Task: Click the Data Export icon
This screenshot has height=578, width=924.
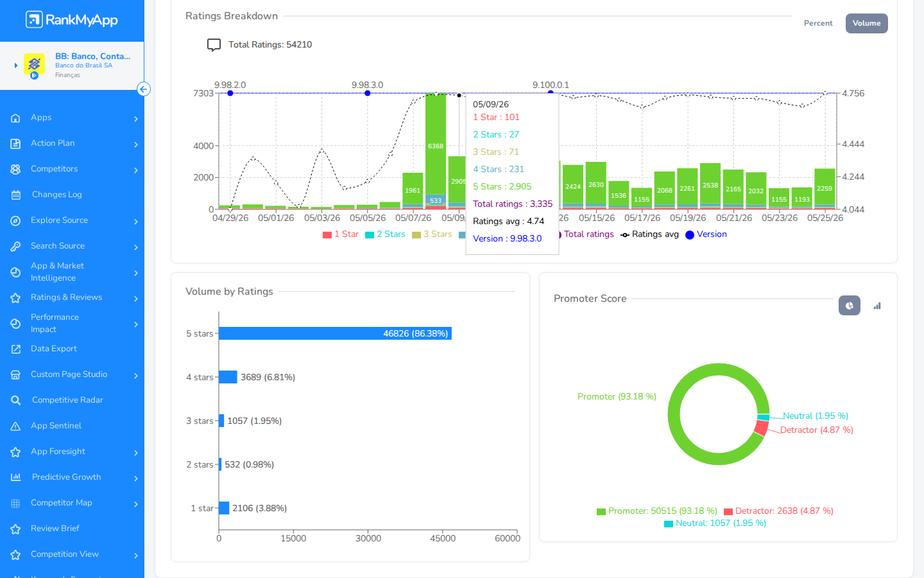Action: click(15, 349)
